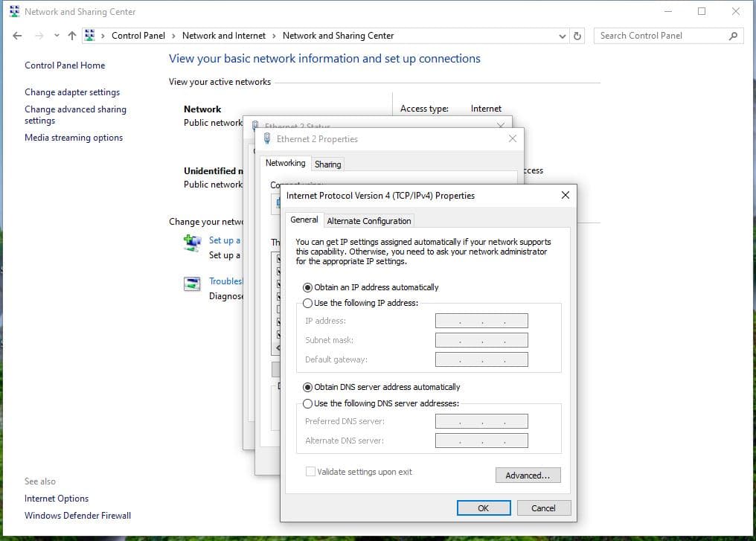Select Obtain DNS server address automatically
This screenshot has width=756, height=541.
308,387
